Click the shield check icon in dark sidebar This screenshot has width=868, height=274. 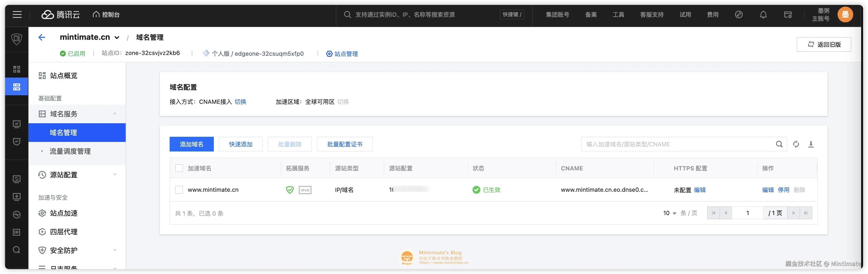[16, 142]
